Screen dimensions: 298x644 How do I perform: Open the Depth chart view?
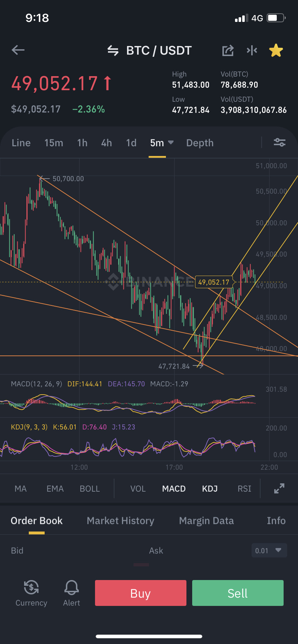pyautogui.click(x=200, y=143)
